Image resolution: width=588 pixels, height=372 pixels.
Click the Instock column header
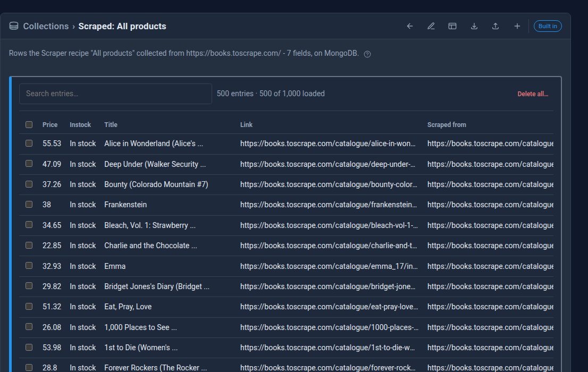pyautogui.click(x=80, y=124)
